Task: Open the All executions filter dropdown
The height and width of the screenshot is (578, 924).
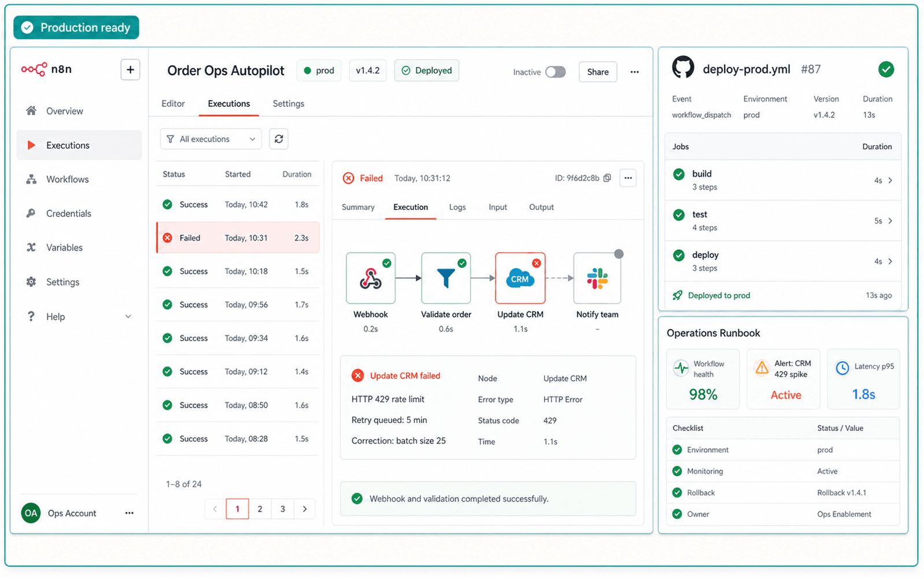Action: point(211,139)
